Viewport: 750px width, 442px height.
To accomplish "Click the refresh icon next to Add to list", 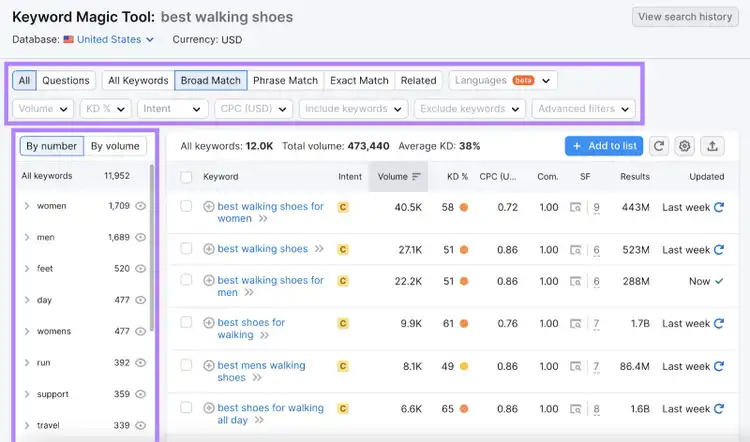I will point(659,146).
